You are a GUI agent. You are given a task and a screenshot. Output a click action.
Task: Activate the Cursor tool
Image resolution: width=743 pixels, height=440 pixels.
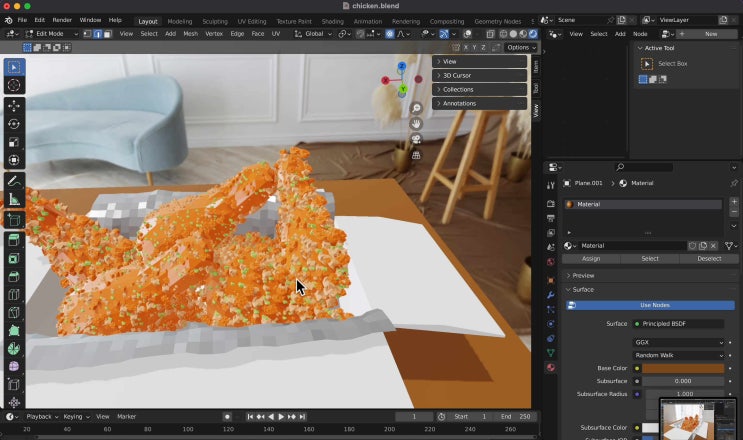point(14,86)
